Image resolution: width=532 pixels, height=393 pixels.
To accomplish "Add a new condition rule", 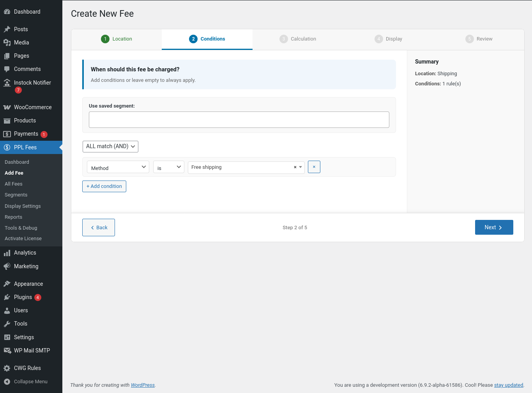I will point(104,186).
